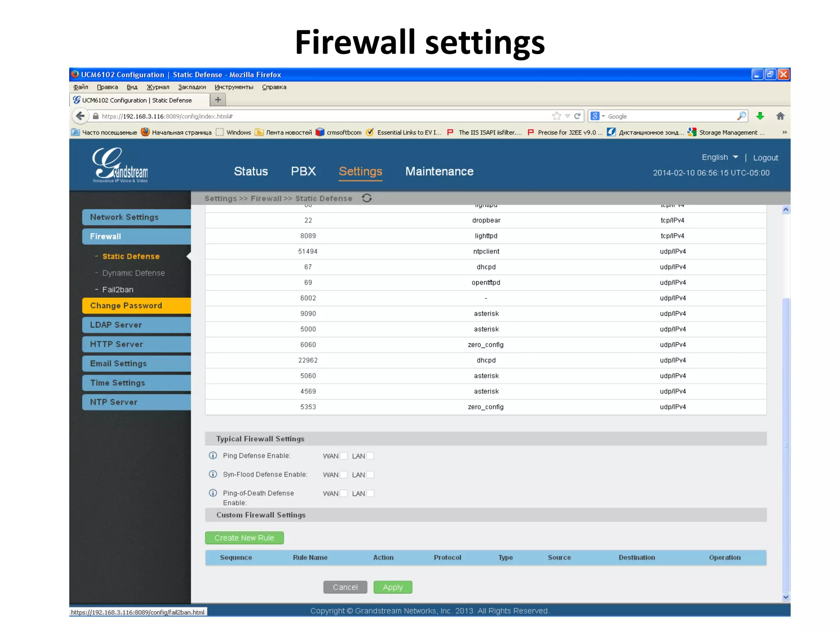Click the Google search input field

tap(671, 116)
